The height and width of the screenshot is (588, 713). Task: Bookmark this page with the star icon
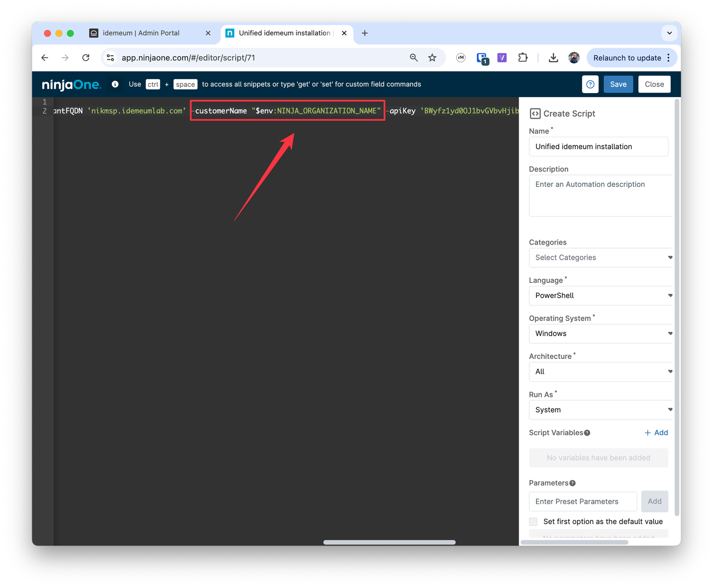coord(432,57)
